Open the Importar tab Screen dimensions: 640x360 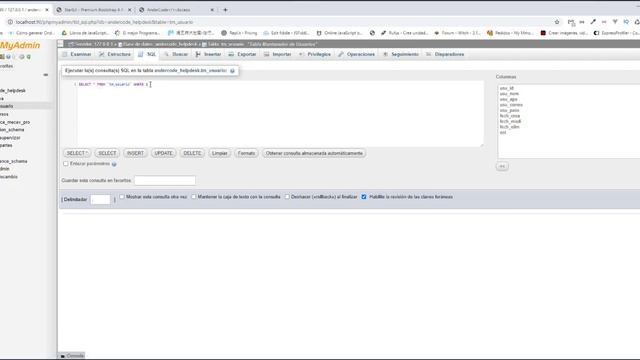coord(278,54)
